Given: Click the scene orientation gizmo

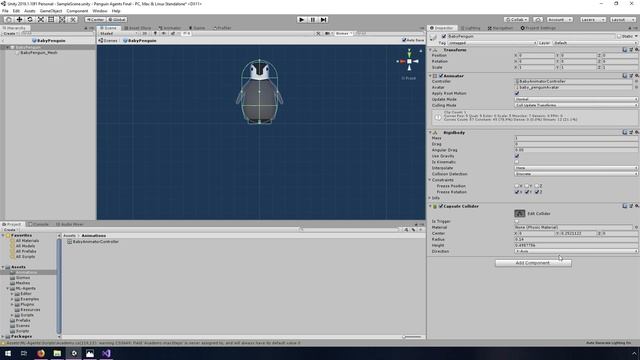Looking at the screenshot, I should pos(409,61).
